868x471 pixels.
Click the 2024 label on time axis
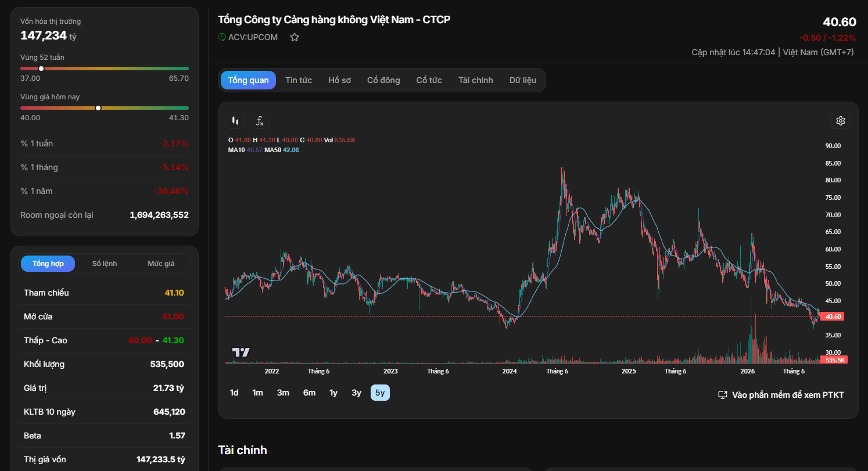point(510,371)
